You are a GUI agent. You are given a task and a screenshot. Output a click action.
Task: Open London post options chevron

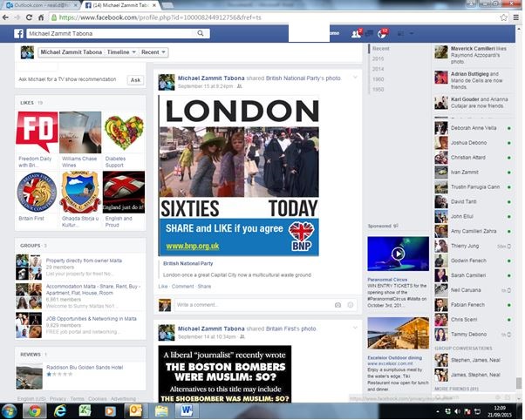355,78
